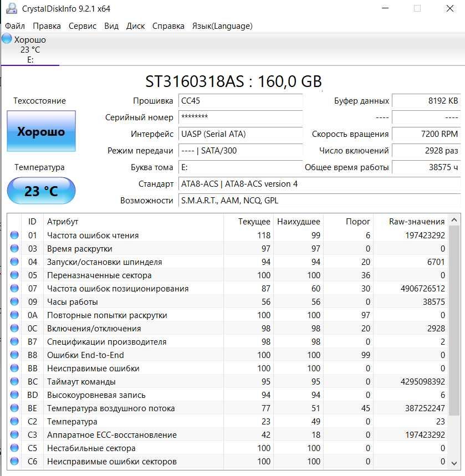Click the Возможности field S.M.A.R.T., AAM, NCQ, GPL
465x476 pixels.
point(320,201)
